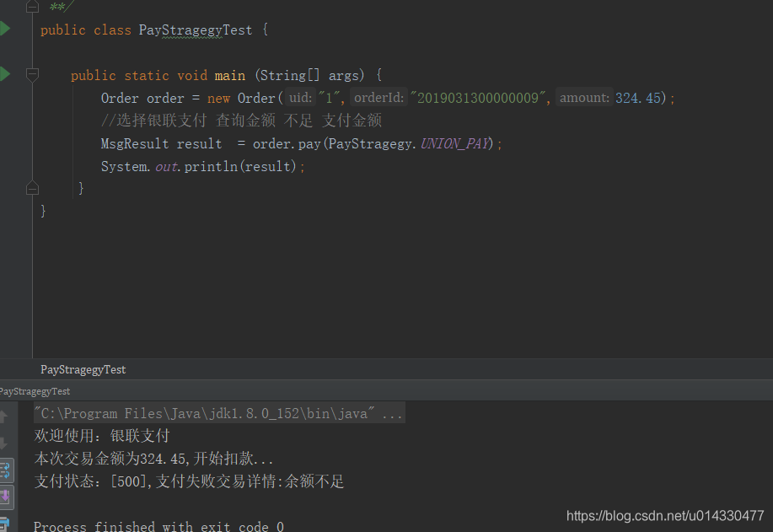
Task: Click the uid: parameter hint
Action: pyautogui.click(x=300, y=98)
